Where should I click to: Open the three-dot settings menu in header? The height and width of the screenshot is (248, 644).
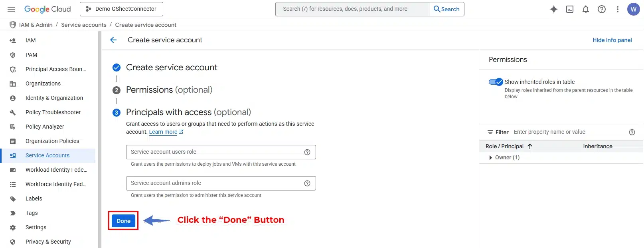coord(618,9)
